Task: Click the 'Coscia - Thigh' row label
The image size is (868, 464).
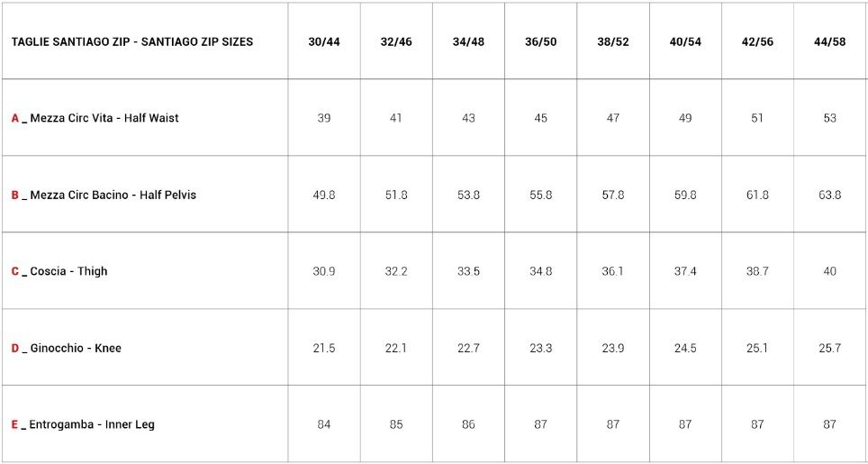Action: tap(68, 271)
